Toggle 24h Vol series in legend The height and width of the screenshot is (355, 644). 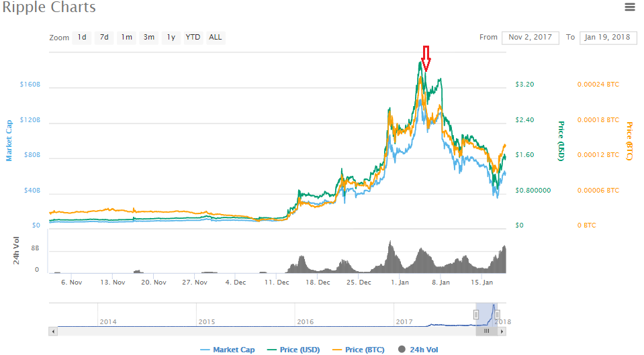(418, 350)
